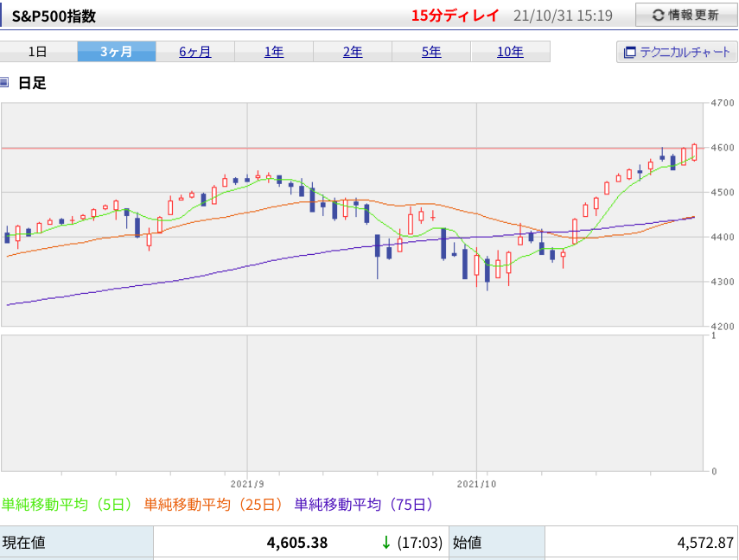The image size is (739, 560).
Task: Click the 4700 price axis label
Action: (723, 103)
